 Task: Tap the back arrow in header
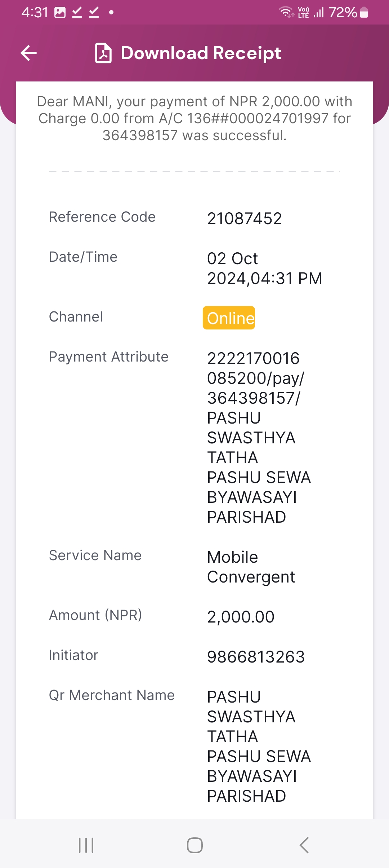(29, 53)
